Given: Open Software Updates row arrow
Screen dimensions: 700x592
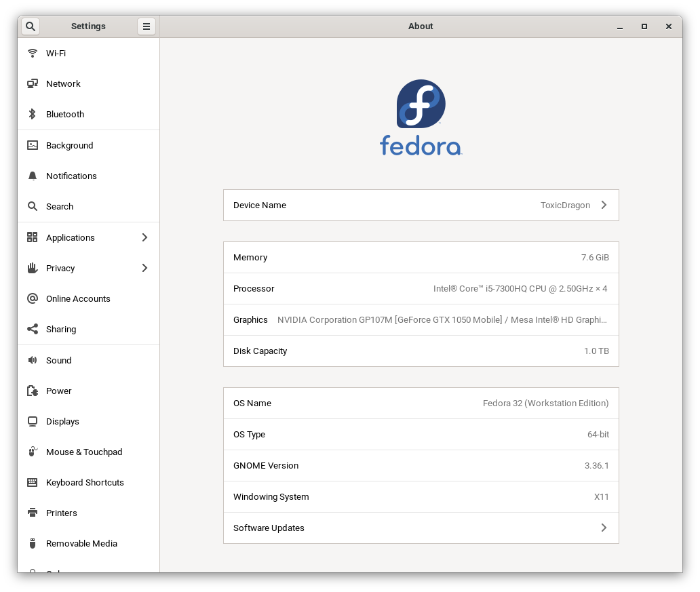Looking at the screenshot, I should 604,528.
